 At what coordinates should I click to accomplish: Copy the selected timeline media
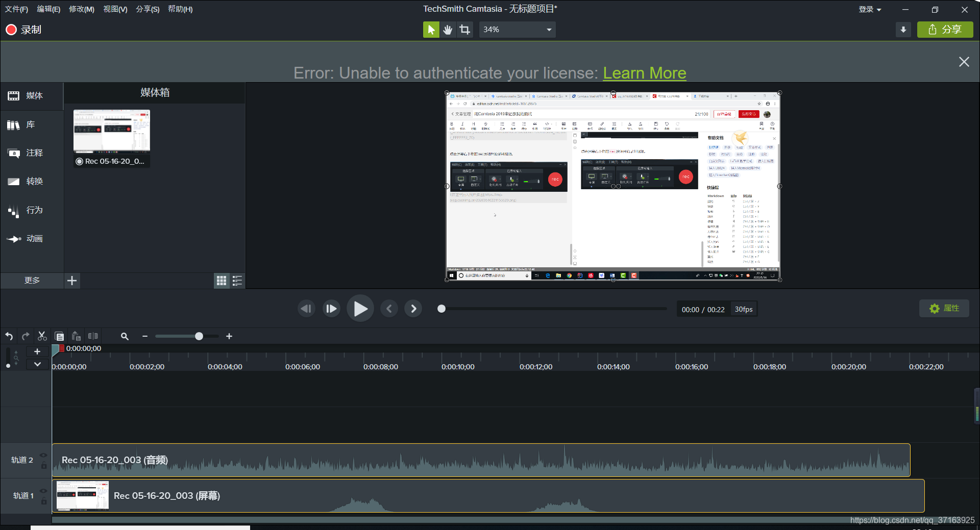coord(59,336)
